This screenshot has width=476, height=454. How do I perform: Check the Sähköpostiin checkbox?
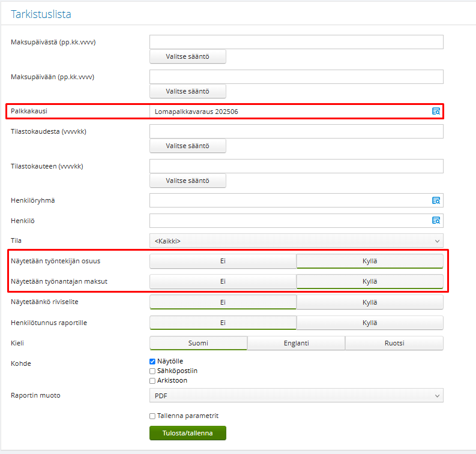(x=152, y=371)
